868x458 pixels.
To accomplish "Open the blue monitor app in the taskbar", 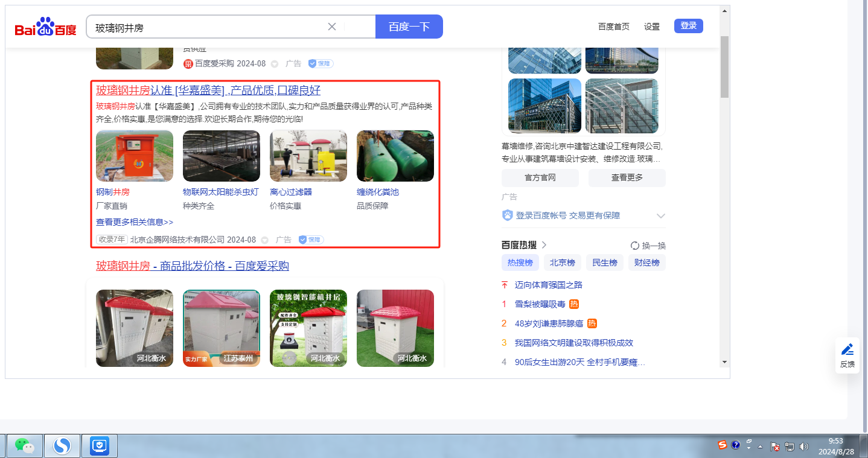I will 100,446.
